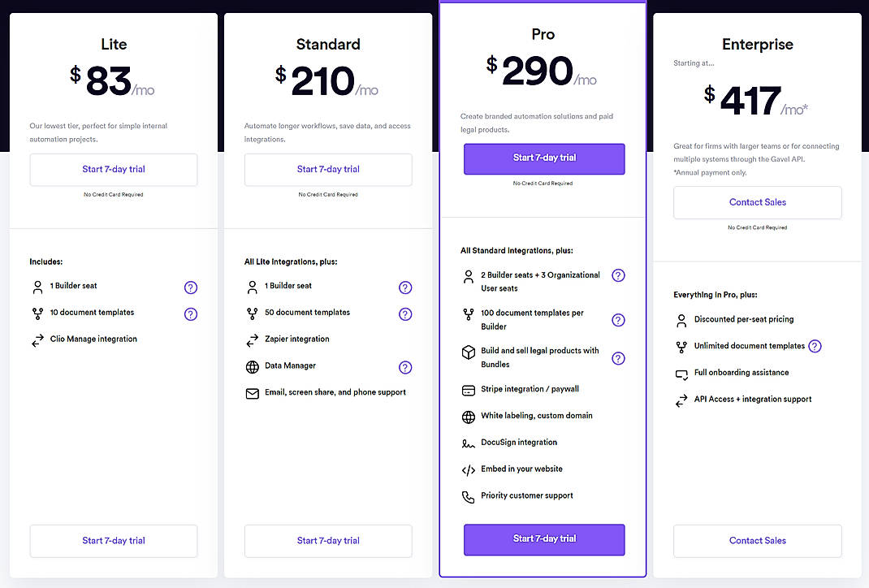This screenshot has width=869, height=588.
Task: Click the Data Manager globe icon
Action: 253,367
